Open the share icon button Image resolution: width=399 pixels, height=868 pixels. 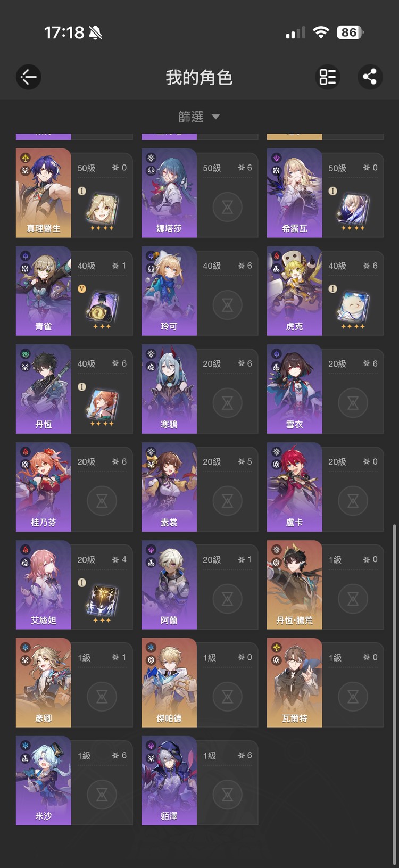pos(370,77)
